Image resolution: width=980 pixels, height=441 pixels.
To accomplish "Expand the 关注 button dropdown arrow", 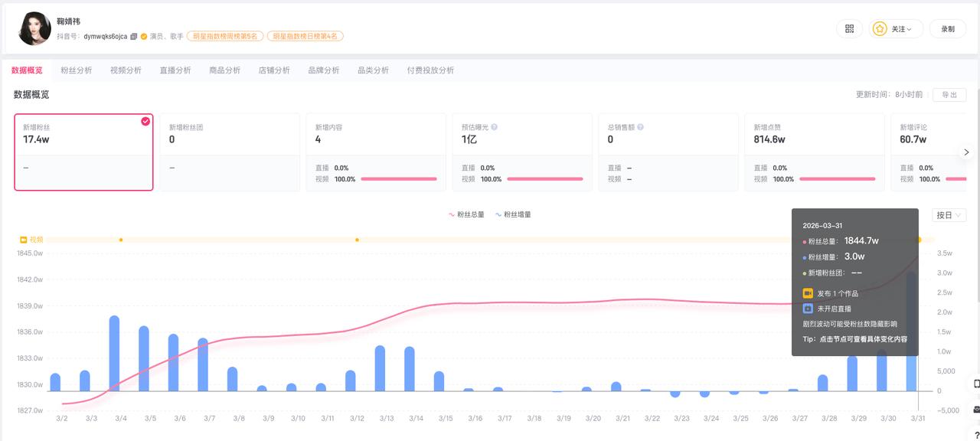I will [x=910, y=28].
